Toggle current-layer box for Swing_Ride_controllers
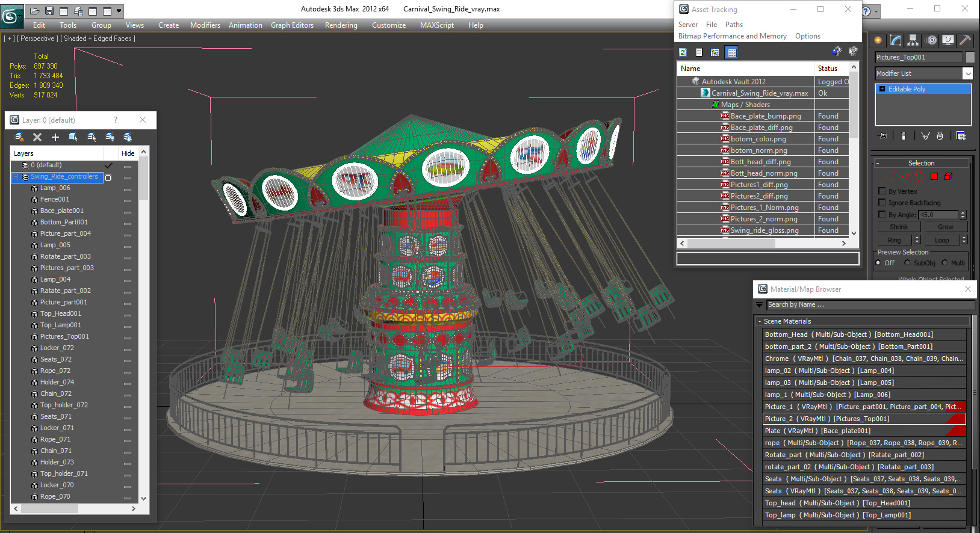 pyautogui.click(x=108, y=177)
